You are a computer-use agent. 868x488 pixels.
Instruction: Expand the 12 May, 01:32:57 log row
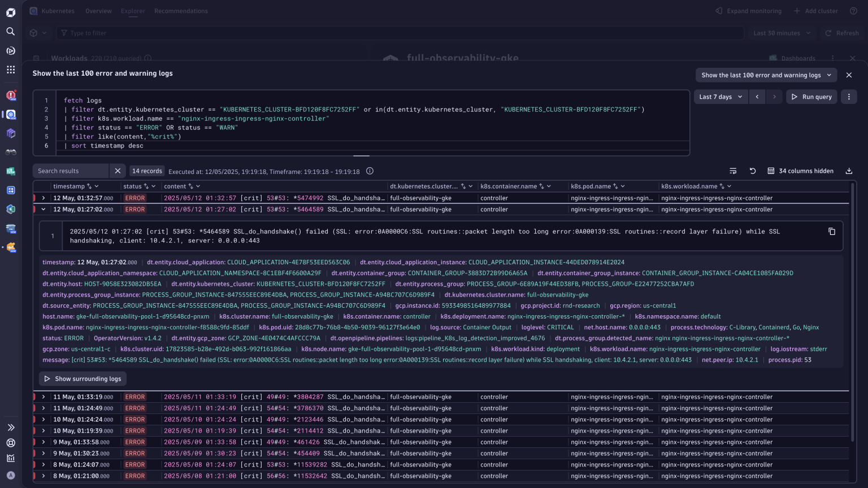(43, 198)
